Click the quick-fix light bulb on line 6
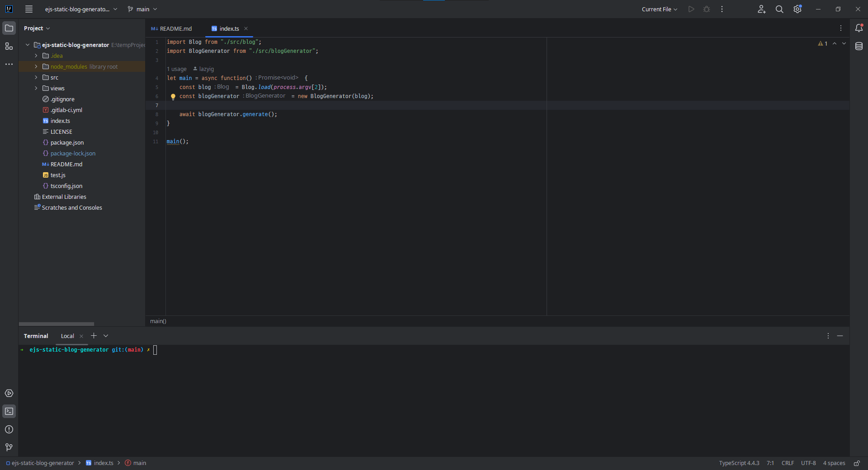The width and height of the screenshot is (868, 470). [173, 96]
